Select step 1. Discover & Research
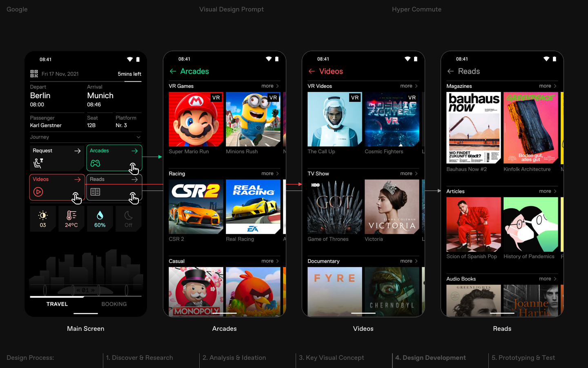This screenshot has width=588, height=368. point(140,358)
